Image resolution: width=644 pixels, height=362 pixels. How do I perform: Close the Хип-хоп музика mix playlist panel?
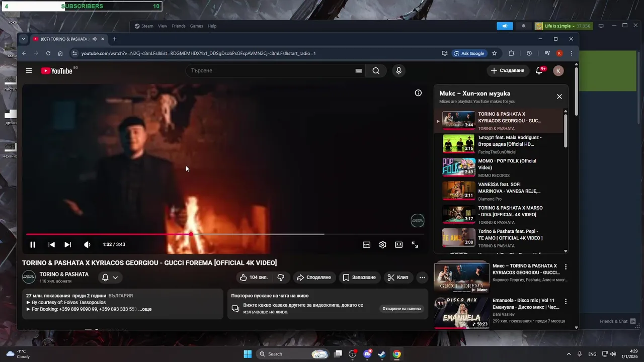click(x=559, y=97)
